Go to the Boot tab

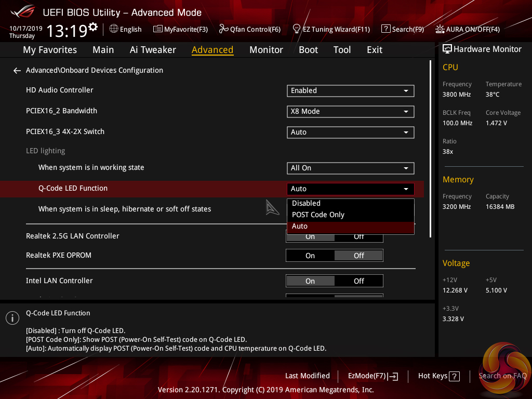tap(308, 50)
